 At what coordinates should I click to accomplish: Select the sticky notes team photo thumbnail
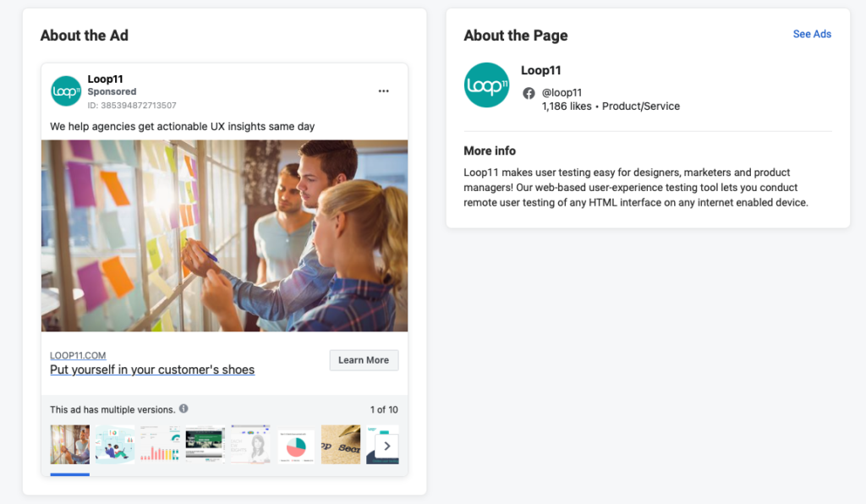[69, 445]
